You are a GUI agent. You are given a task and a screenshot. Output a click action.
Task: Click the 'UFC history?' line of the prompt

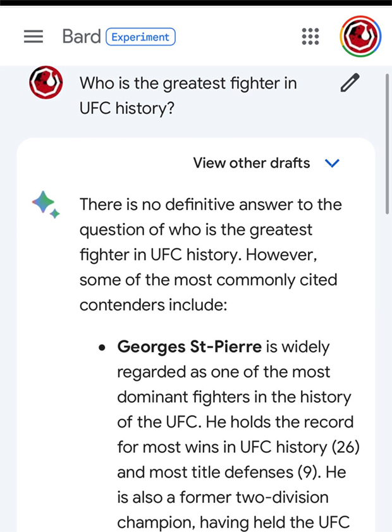coord(127,109)
